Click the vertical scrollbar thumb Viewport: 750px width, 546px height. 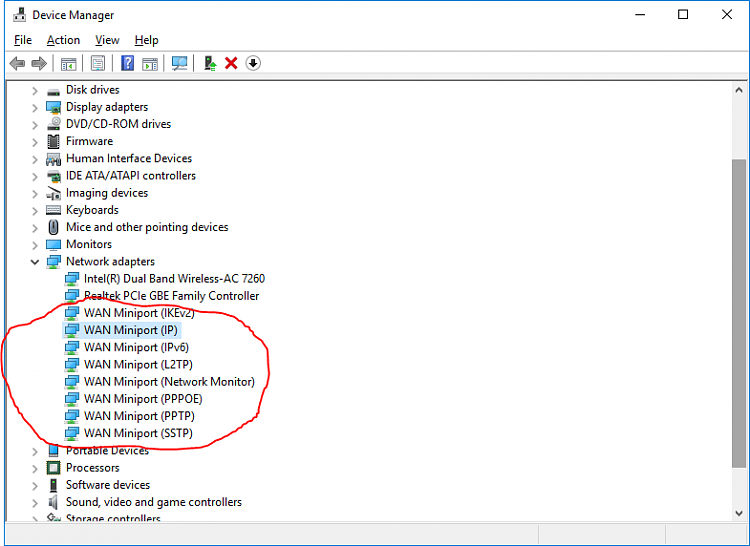click(x=739, y=313)
